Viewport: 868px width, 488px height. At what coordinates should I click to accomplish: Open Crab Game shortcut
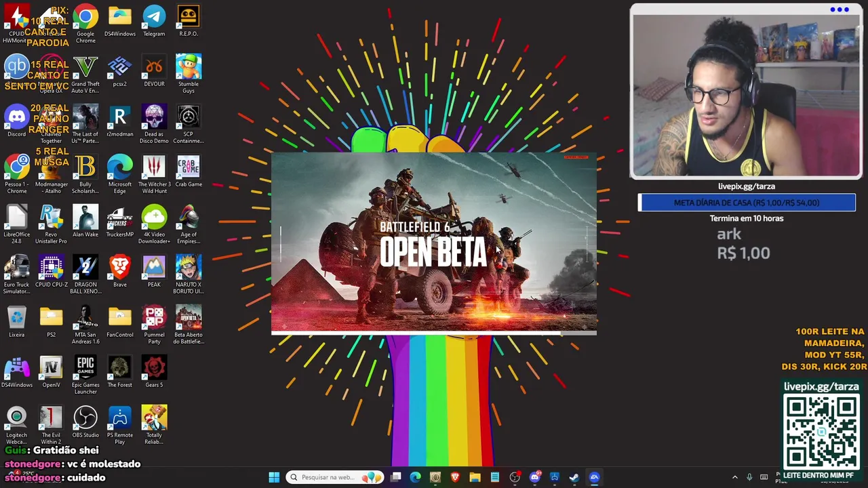(189, 171)
